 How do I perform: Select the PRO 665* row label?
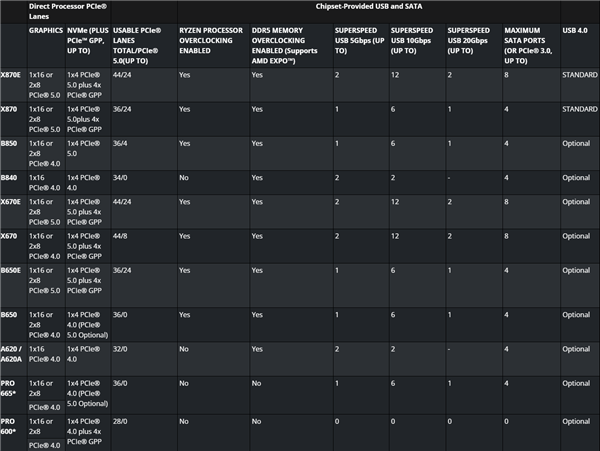pos(10,388)
